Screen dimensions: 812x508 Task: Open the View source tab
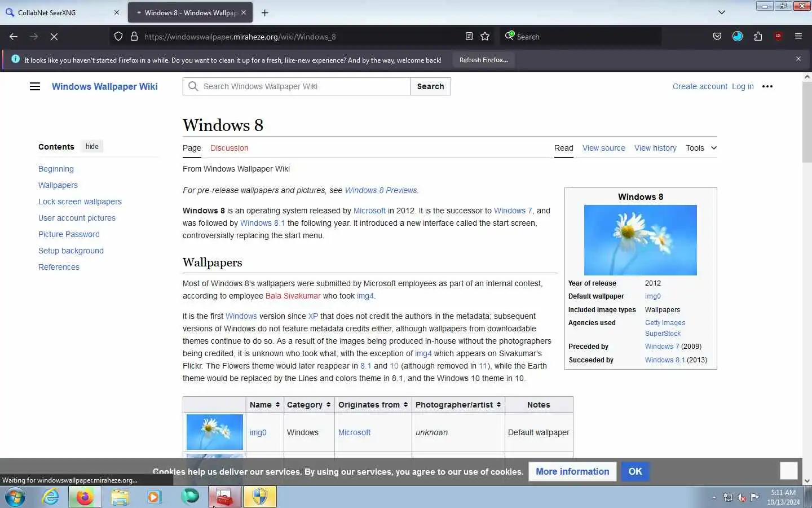tap(604, 148)
